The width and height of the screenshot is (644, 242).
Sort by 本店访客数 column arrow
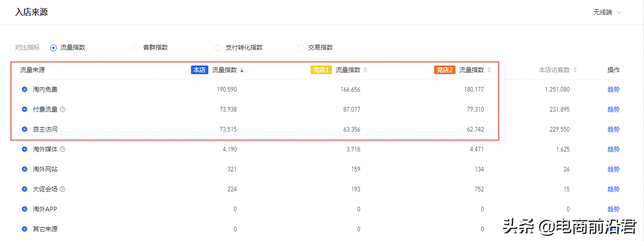coord(575,70)
